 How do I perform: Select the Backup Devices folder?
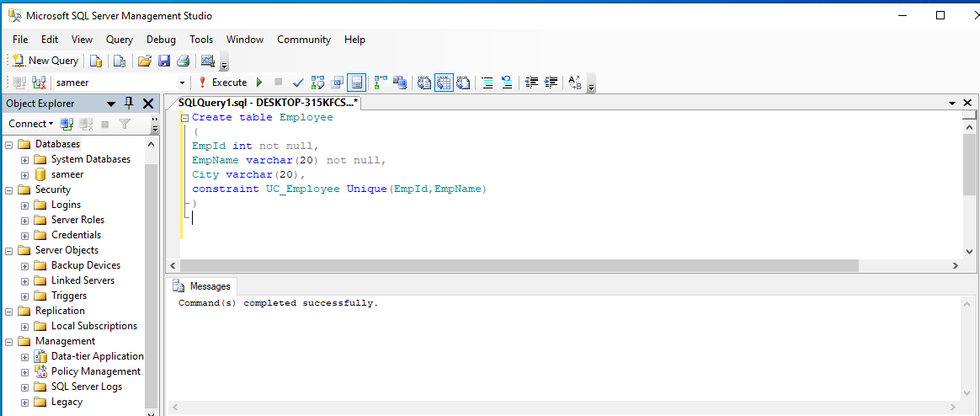86,265
